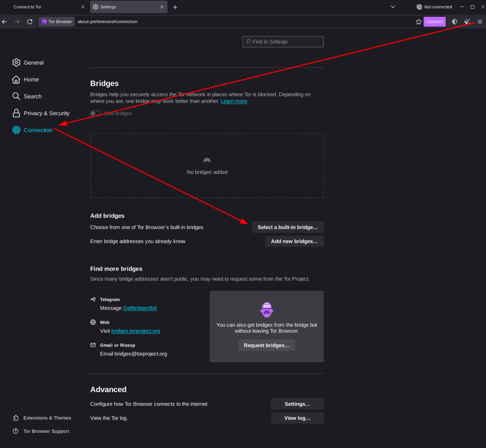Image resolution: width=486 pixels, height=448 pixels.
Task: Close the Connect to Tor tab
Action: 83,7
